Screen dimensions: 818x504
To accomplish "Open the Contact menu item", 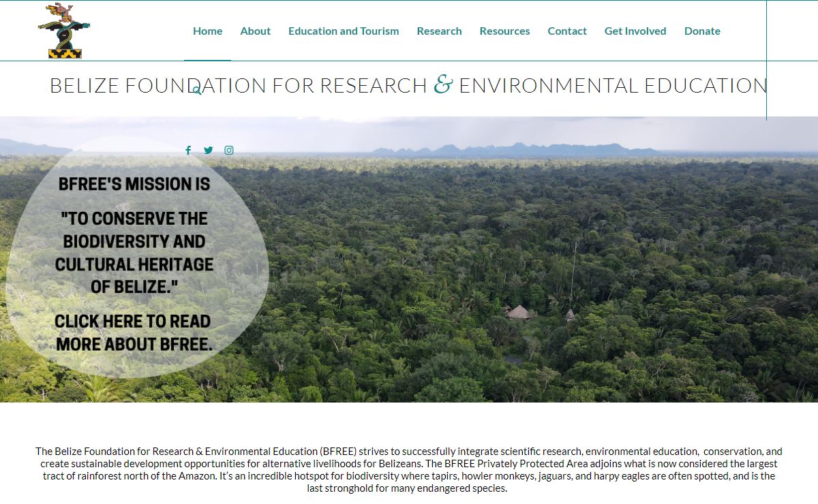I will click(567, 31).
